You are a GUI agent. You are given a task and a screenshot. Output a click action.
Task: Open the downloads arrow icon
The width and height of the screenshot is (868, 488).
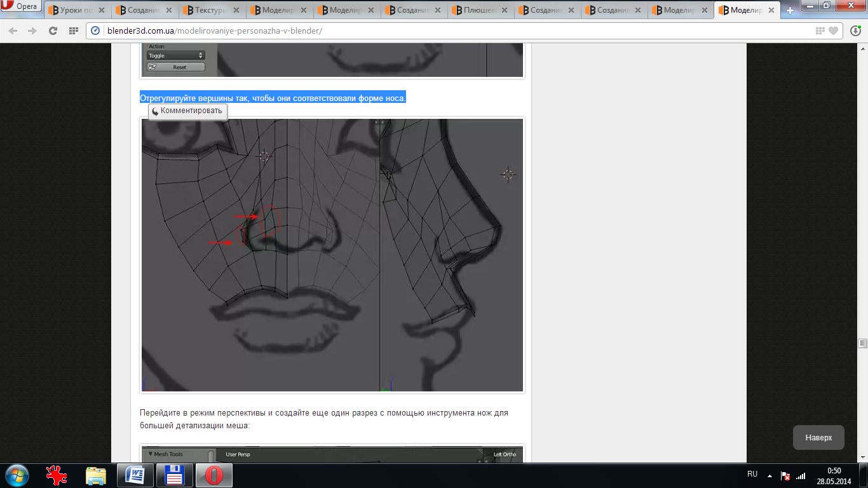855,31
